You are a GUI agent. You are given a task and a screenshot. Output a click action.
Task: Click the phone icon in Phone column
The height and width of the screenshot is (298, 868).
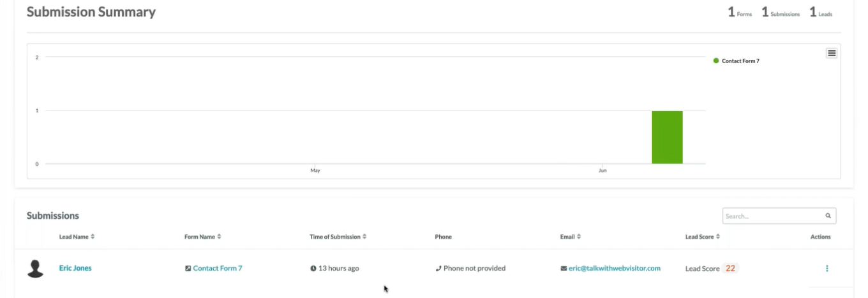tap(438, 269)
